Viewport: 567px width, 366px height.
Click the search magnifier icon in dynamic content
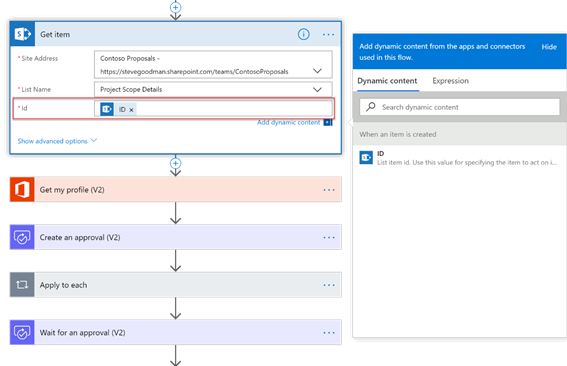(371, 107)
